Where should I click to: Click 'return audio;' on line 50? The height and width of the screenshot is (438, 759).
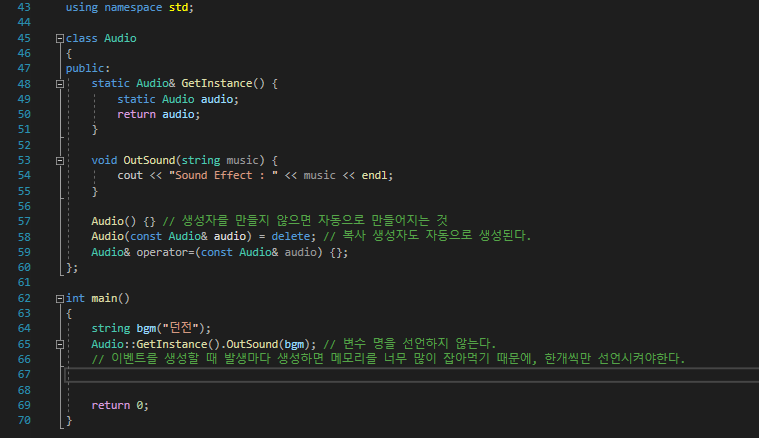pos(159,114)
